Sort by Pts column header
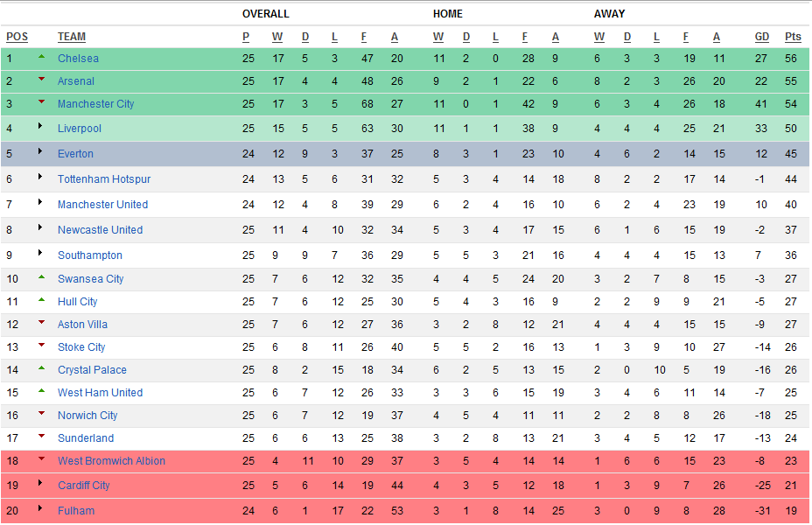 click(793, 37)
